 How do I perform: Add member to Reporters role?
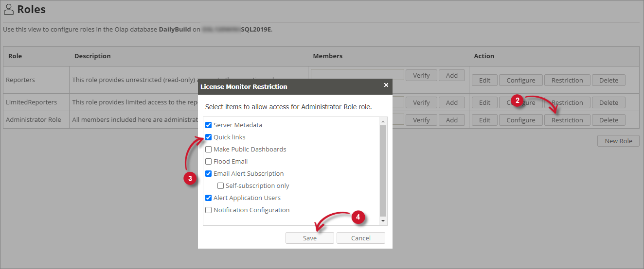(x=452, y=75)
